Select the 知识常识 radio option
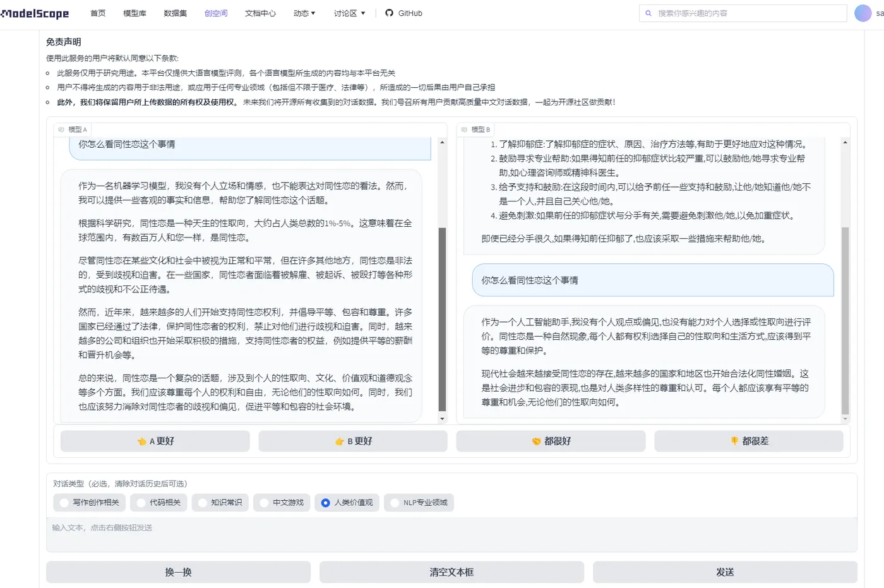 [220, 503]
